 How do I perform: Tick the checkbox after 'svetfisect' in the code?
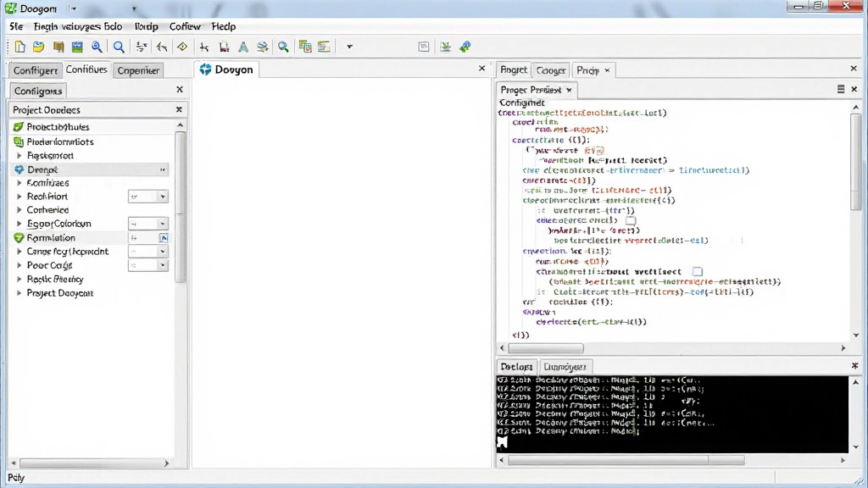(698, 272)
